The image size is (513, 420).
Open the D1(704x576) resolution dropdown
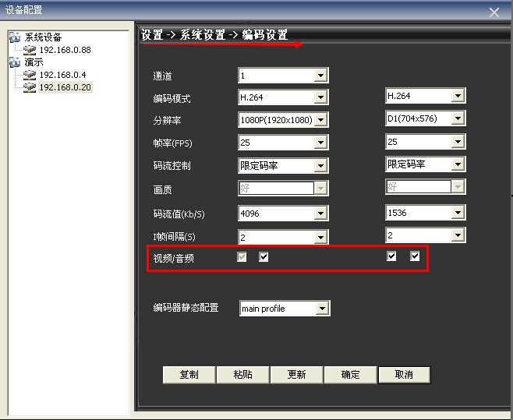(426, 118)
